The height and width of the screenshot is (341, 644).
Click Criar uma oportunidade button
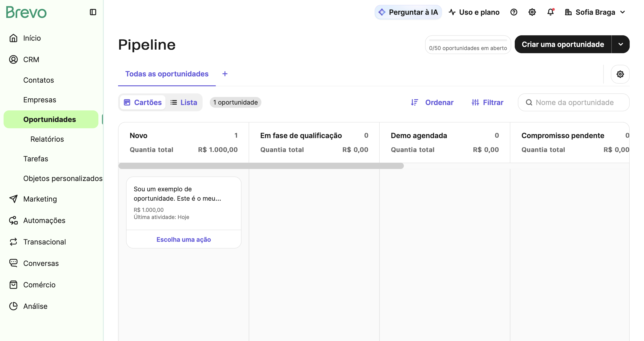tap(563, 44)
